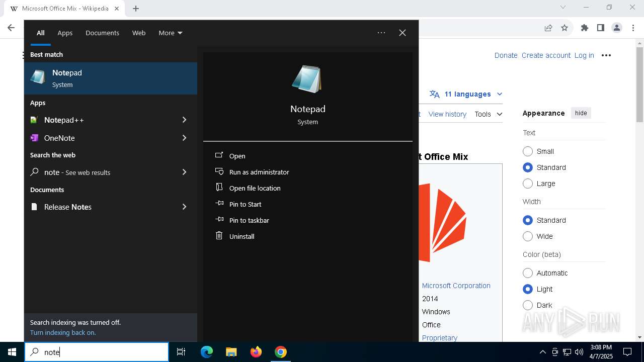Close the Windows search panel
The image size is (644, 362).
(x=403, y=33)
